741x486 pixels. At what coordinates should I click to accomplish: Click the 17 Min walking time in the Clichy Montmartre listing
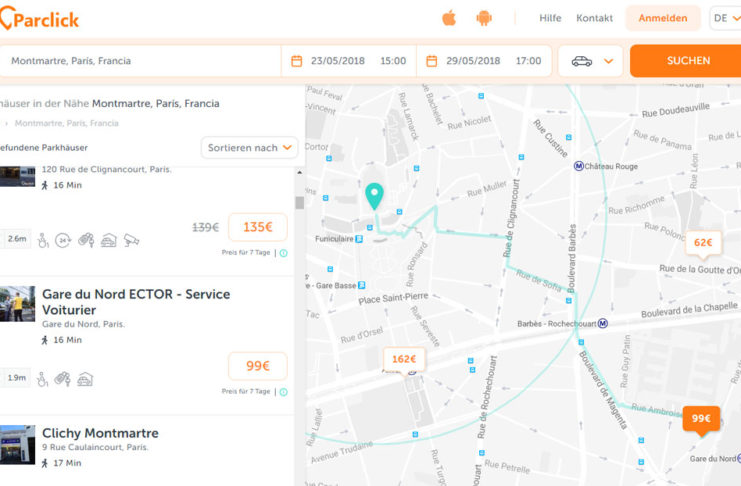(x=62, y=463)
